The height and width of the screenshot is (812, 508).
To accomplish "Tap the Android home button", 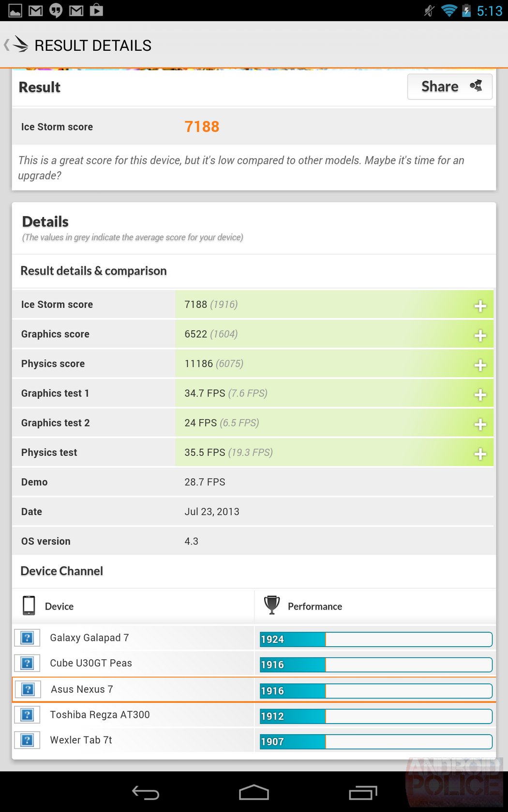I will click(254, 793).
